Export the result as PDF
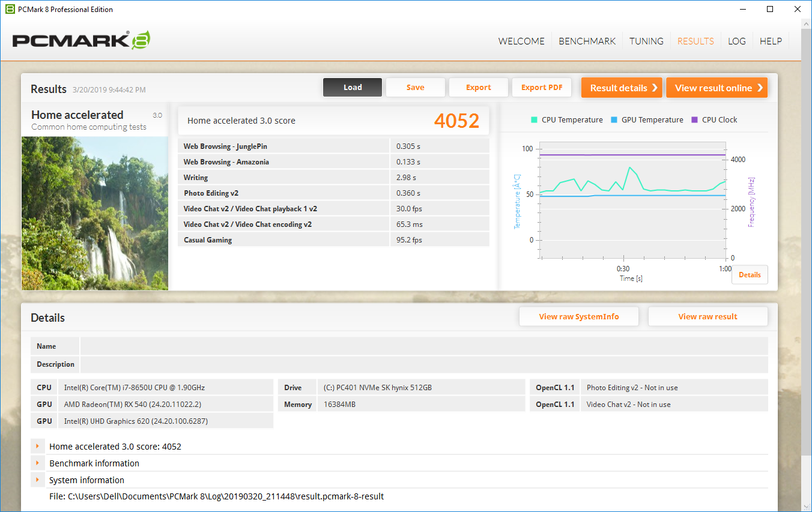The image size is (812, 512). (542, 88)
